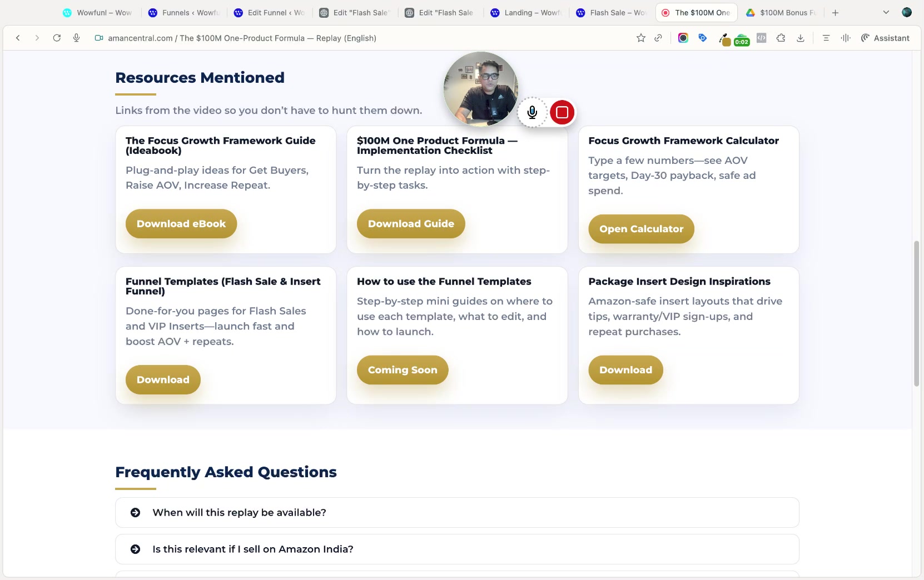Go back to the previous page
Image resolution: width=924 pixels, height=580 pixels.
[18, 38]
